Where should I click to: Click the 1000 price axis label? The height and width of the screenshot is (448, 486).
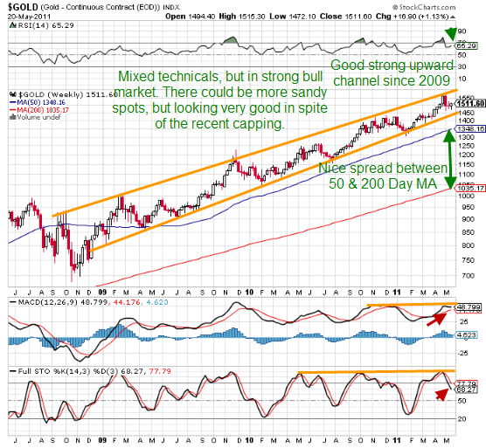pyautogui.click(x=467, y=196)
